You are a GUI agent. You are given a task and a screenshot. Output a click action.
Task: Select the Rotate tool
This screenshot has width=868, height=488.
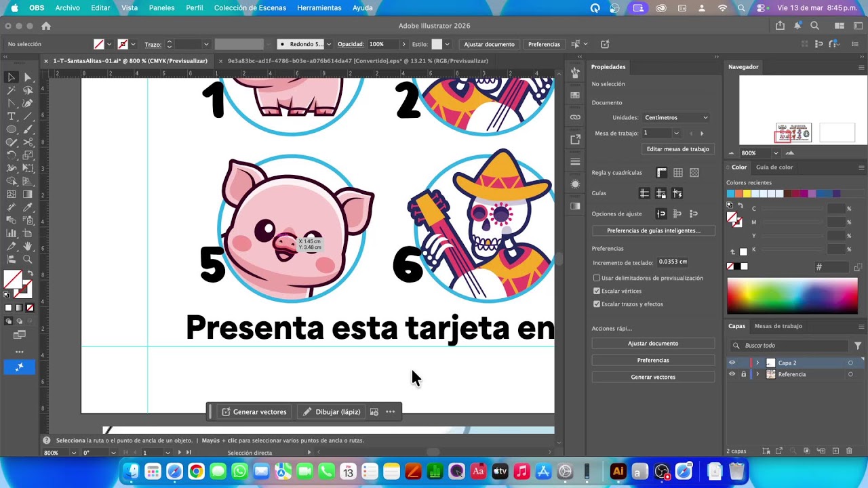click(12, 155)
